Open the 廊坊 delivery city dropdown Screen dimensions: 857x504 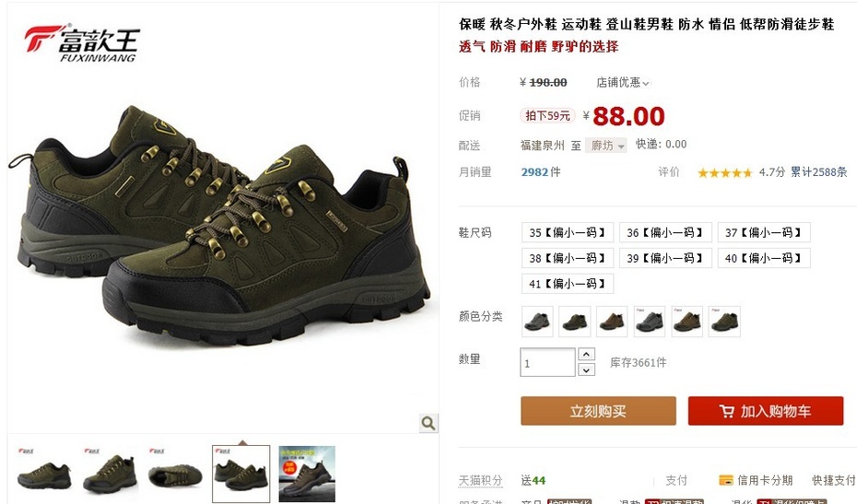coord(606,146)
